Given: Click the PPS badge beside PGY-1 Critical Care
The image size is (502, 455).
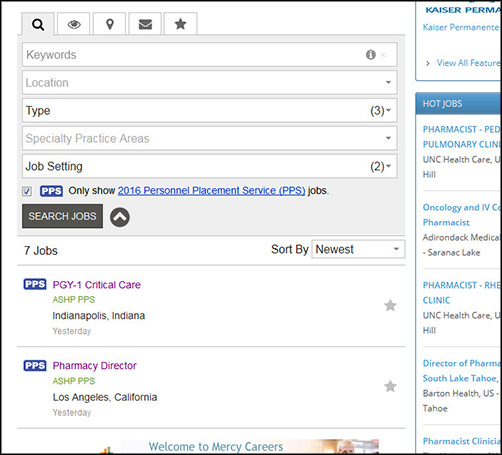Looking at the screenshot, I should coord(35,284).
